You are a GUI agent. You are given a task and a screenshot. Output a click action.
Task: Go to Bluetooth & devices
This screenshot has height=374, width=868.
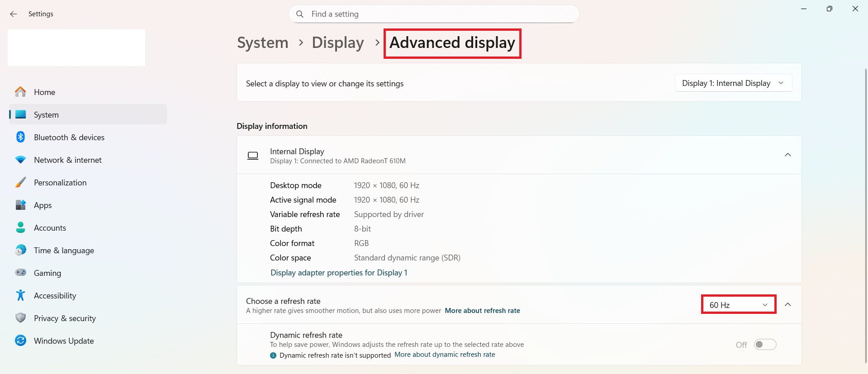pos(88,137)
